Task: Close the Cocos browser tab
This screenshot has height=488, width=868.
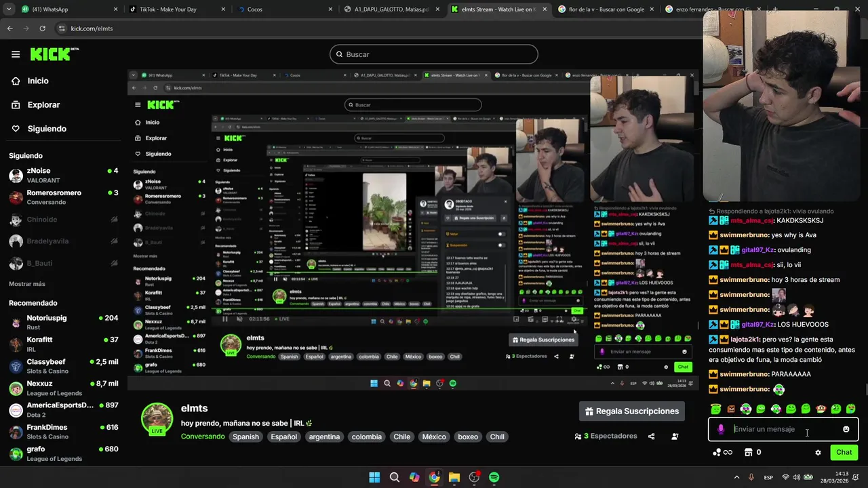Action: tap(330, 9)
